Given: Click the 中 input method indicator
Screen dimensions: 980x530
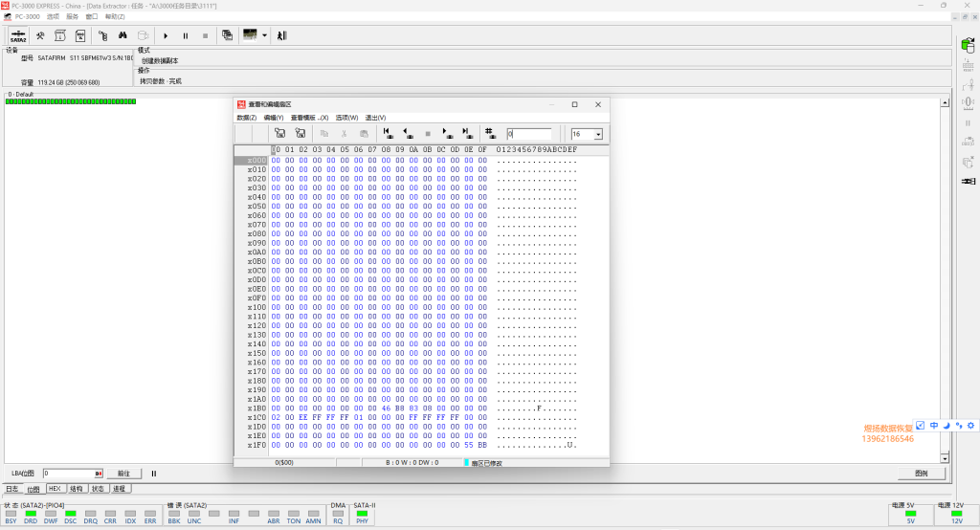Looking at the screenshot, I should pos(934,426).
